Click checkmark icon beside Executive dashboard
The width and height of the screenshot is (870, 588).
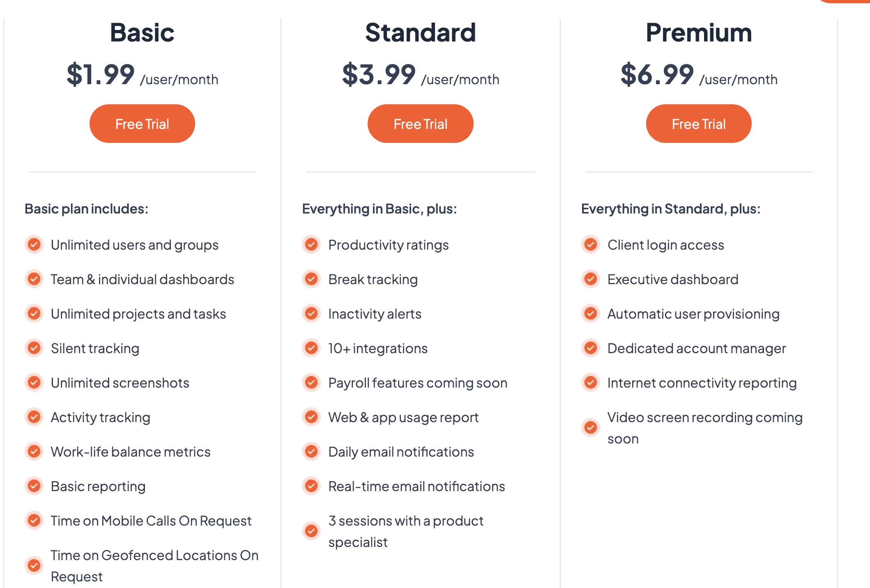point(591,279)
